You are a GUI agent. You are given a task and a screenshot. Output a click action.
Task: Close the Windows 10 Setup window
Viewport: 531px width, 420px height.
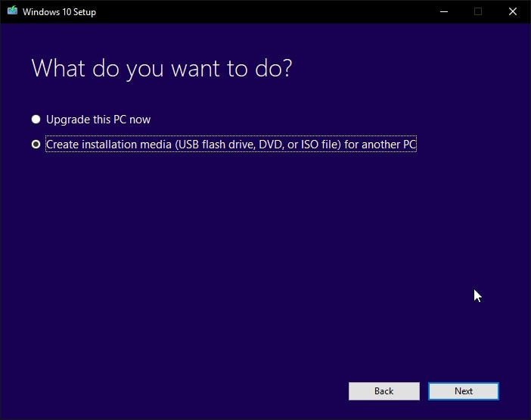[x=512, y=11]
